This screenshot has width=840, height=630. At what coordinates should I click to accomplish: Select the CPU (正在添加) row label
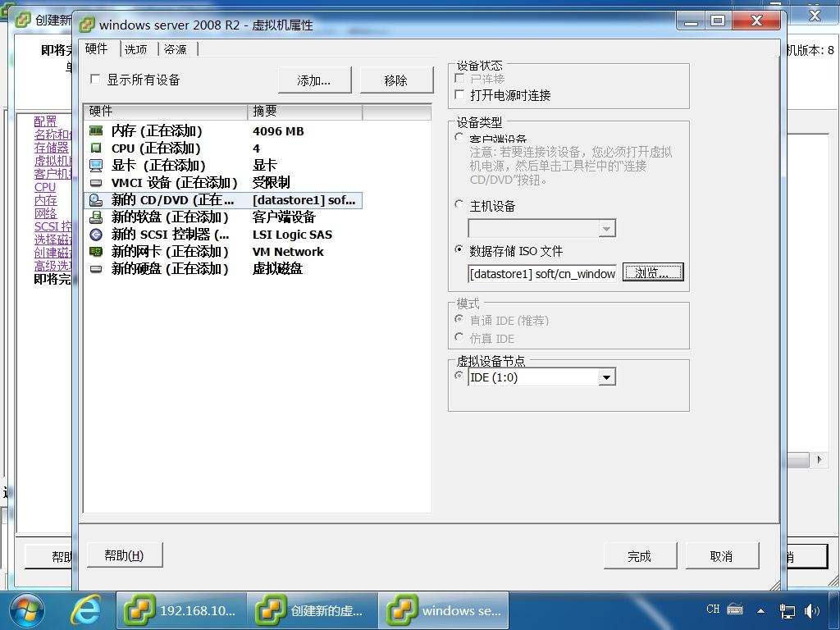click(155, 148)
